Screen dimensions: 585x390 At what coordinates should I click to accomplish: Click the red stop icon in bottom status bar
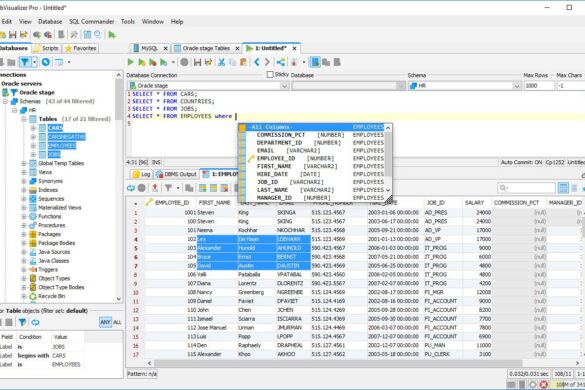coord(544,384)
